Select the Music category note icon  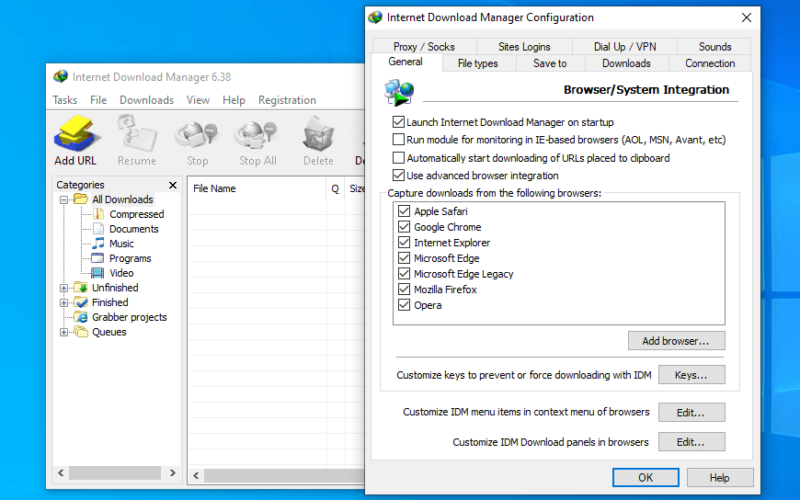click(x=98, y=243)
